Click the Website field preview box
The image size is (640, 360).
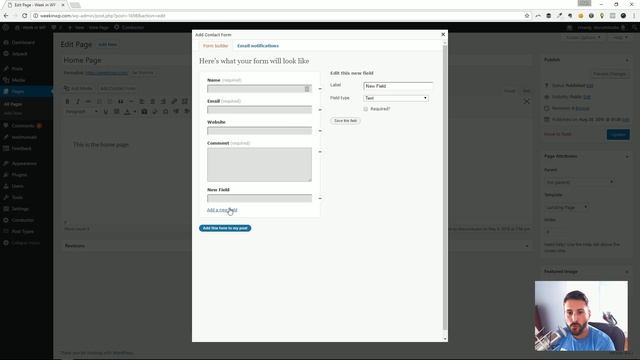coord(259,131)
